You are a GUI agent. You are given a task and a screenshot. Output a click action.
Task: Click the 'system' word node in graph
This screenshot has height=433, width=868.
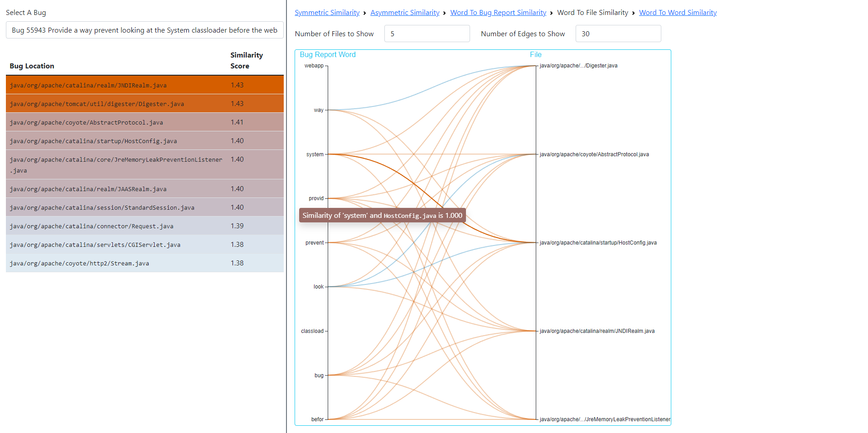click(315, 154)
